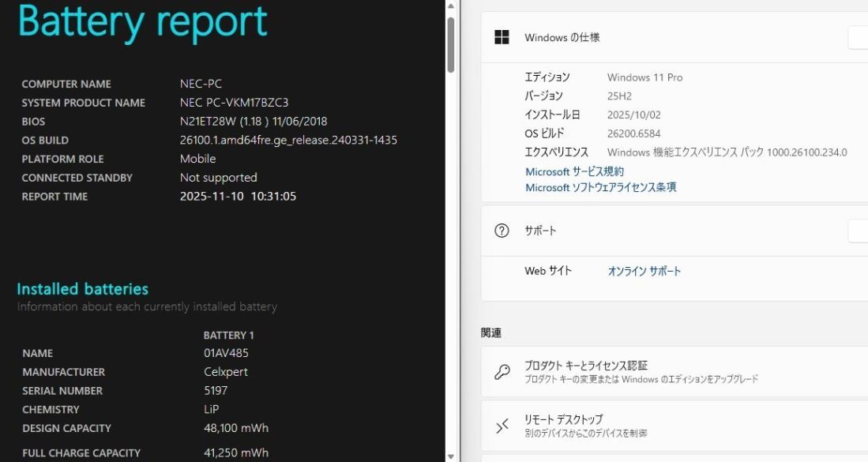Select the BATTERY 1 column header
This screenshot has width=868, height=462.
229,335
